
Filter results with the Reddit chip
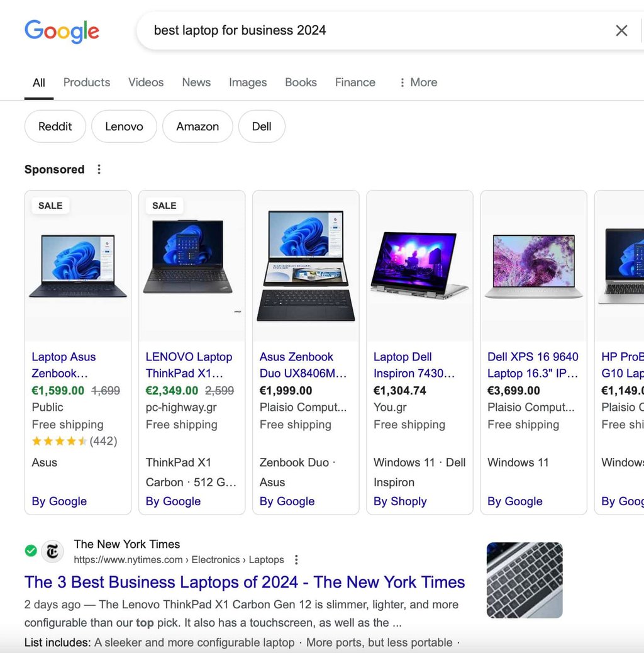click(x=55, y=126)
